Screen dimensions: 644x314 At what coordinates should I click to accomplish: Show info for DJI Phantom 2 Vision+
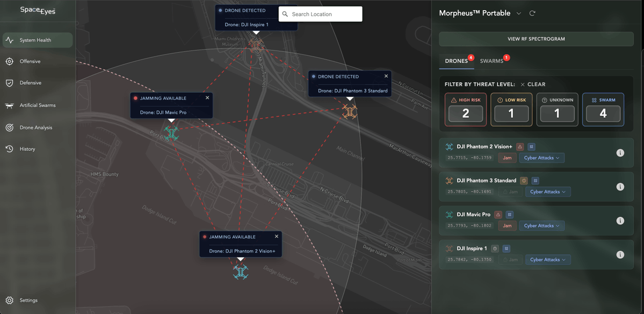tap(620, 152)
